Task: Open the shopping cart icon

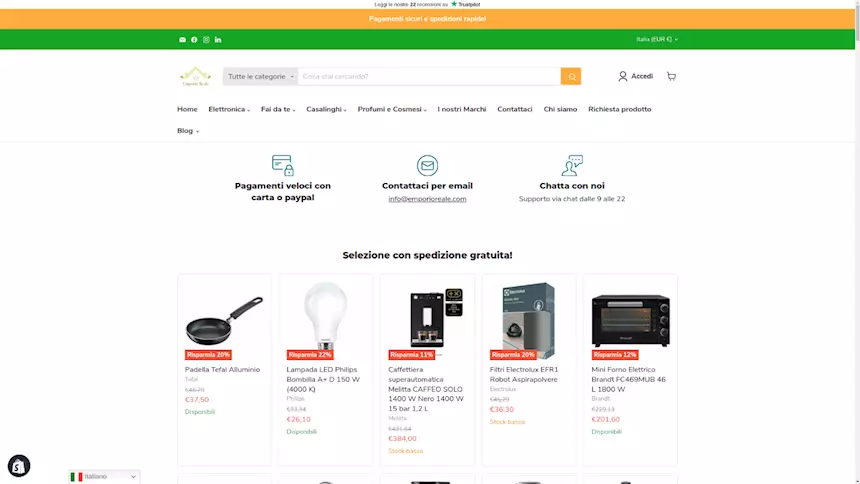Action: tap(671, 76)
